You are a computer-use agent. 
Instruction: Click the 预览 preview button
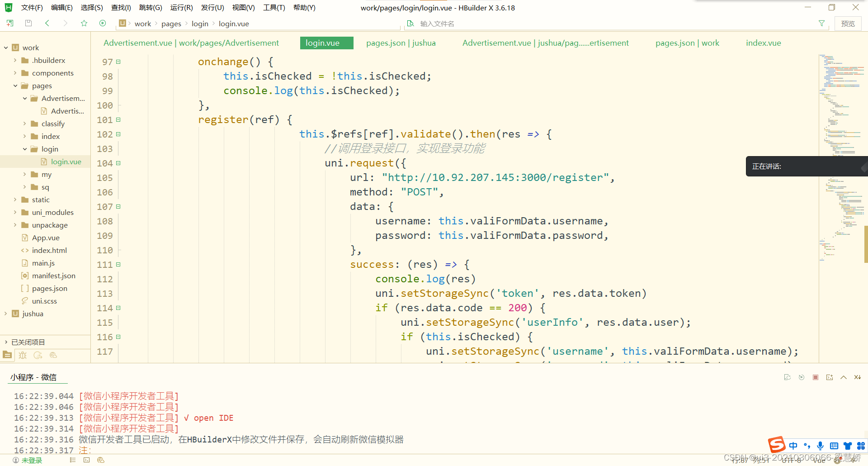[x=848, y=24]
